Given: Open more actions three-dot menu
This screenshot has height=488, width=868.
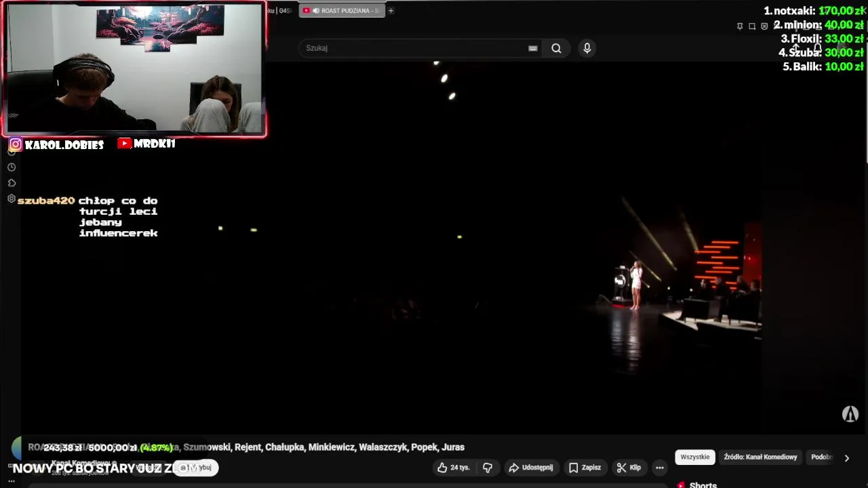Looking at the screenshot, I should tap(660, 468).
